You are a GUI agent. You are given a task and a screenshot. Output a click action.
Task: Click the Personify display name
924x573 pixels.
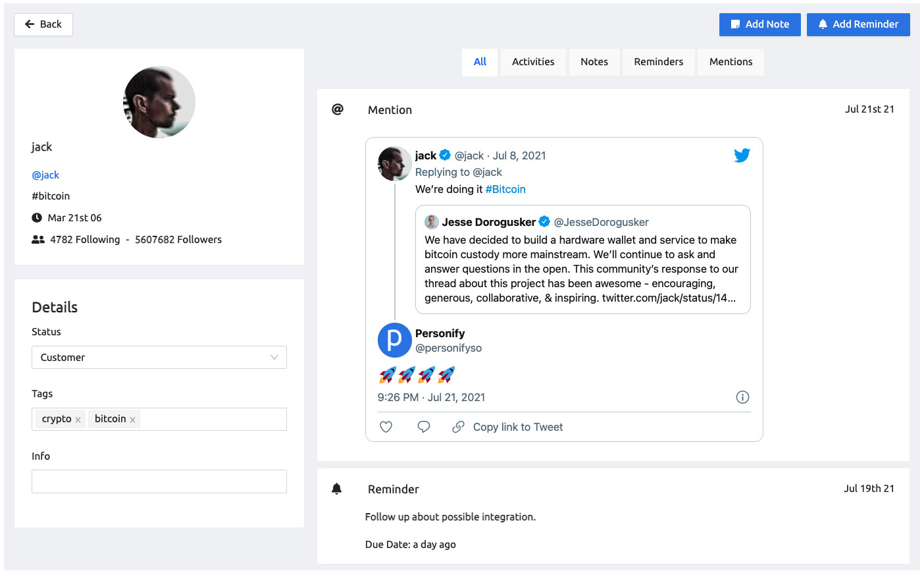click(440, 333)
